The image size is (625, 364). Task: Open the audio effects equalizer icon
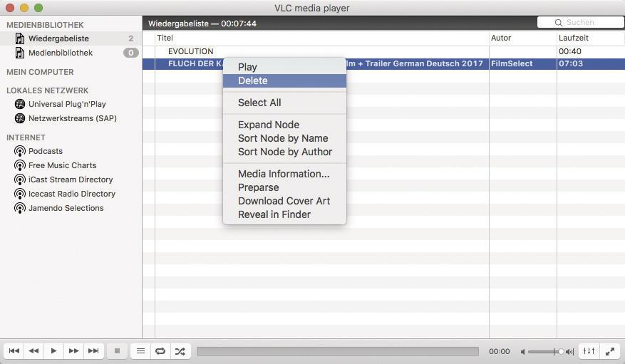[589, 351]
